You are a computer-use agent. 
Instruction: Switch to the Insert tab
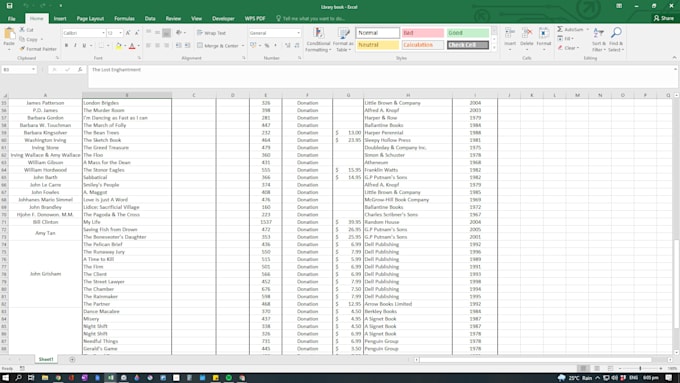click(60, 19)
